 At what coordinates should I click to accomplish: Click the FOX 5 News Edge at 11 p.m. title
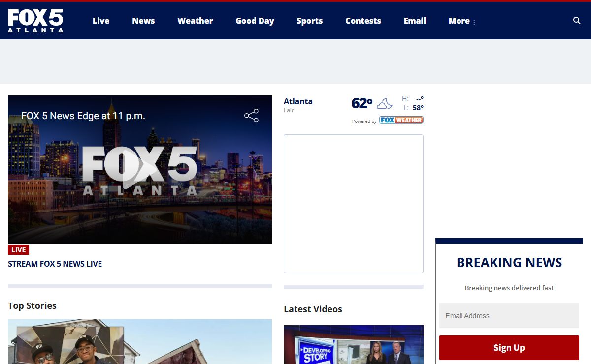point(83,116)
